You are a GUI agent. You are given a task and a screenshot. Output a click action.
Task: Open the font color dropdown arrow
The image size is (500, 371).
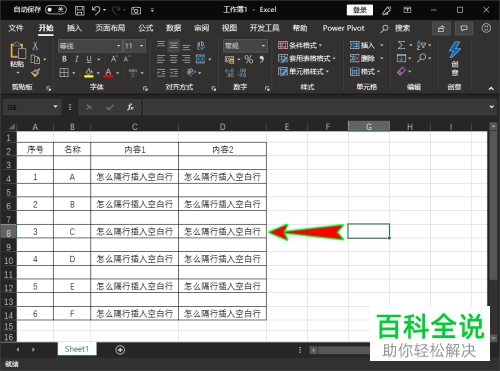(x=118, y=73)
